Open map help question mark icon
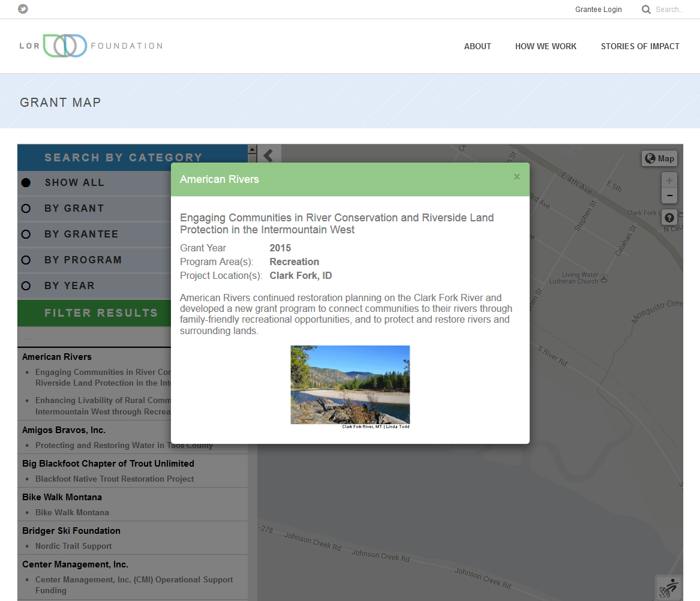The width and height of the screenshot is (700, 601). [669, 218]
